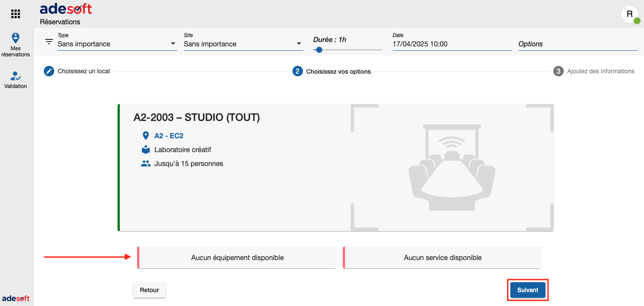644x306 pixels.
Task: Open the A2 - EC2 location link
Action: coord(169,136)
